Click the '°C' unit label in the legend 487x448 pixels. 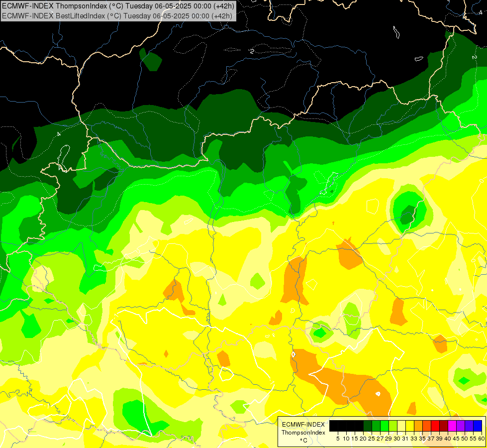tap(304, 441)
